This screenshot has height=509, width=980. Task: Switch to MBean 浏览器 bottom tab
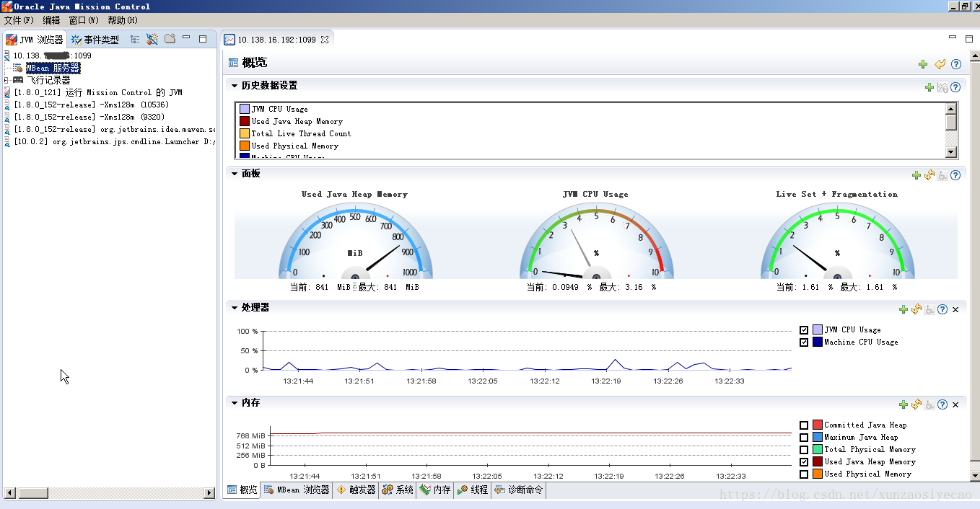click(x=297, y=490)
